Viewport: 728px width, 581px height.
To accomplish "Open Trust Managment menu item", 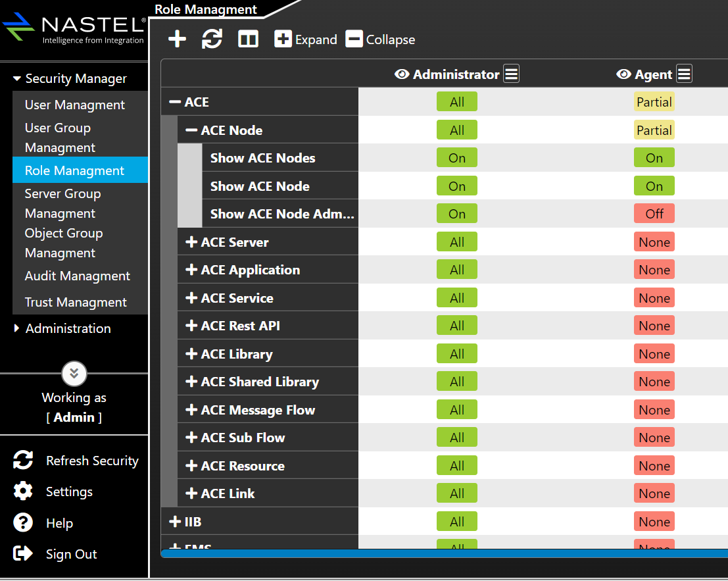I will [80, 302].
